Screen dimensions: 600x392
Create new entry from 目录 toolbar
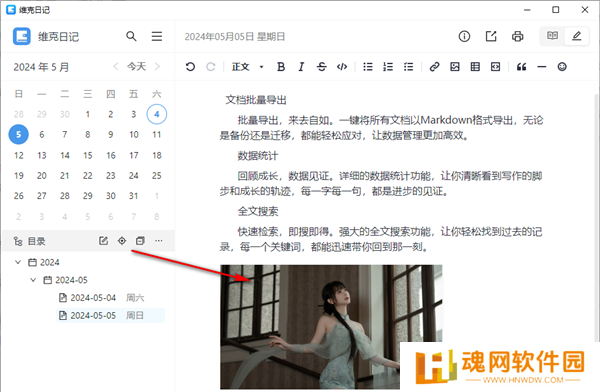tap(103, 241)
